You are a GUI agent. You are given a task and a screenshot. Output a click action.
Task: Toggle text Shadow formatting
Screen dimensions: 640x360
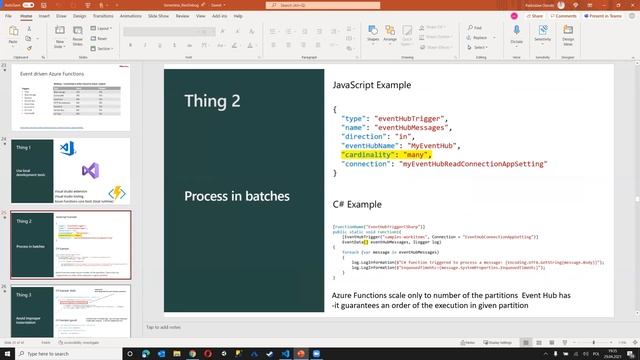click(x=174, y=45)
